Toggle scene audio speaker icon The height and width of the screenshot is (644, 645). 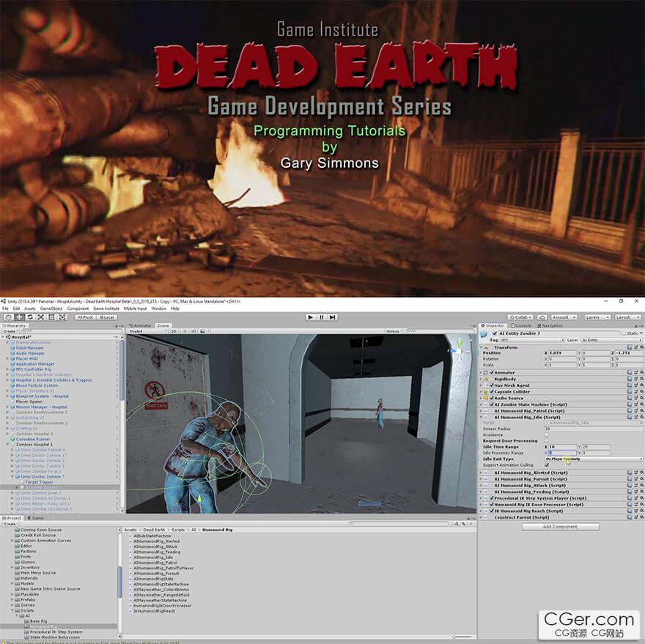193,331
